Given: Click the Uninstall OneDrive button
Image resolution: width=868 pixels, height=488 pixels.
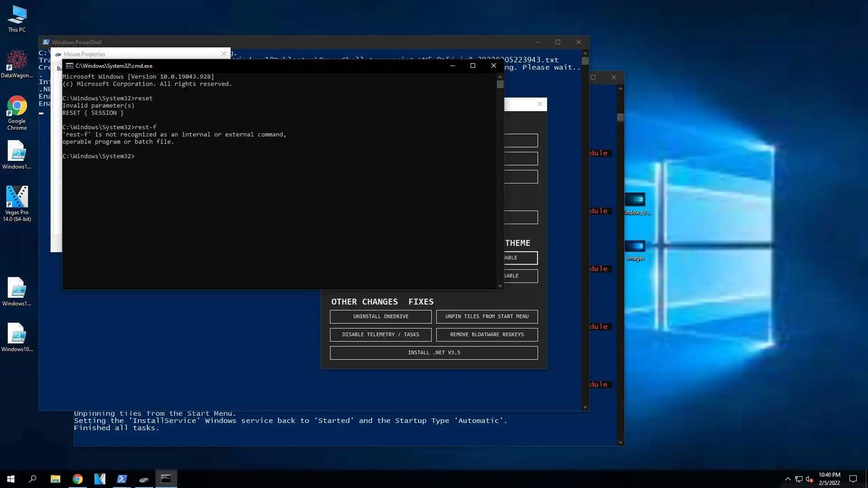Looking at the screenshot, I should click(x=380, y=316).
